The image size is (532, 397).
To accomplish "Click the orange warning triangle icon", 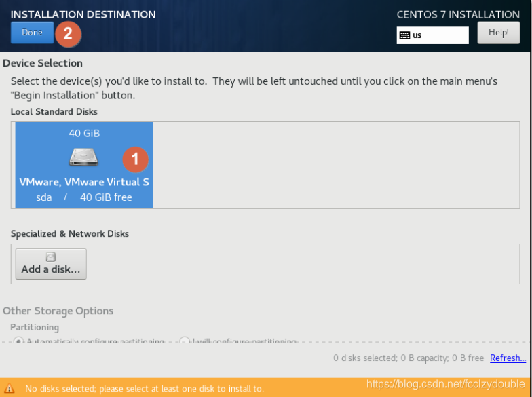I will pos(9,388).
